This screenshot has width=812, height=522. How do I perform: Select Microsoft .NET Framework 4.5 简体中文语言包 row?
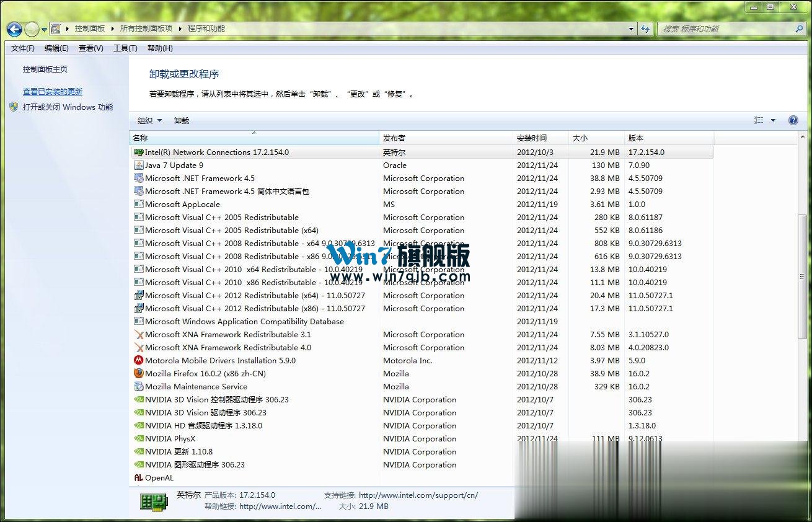421,191
